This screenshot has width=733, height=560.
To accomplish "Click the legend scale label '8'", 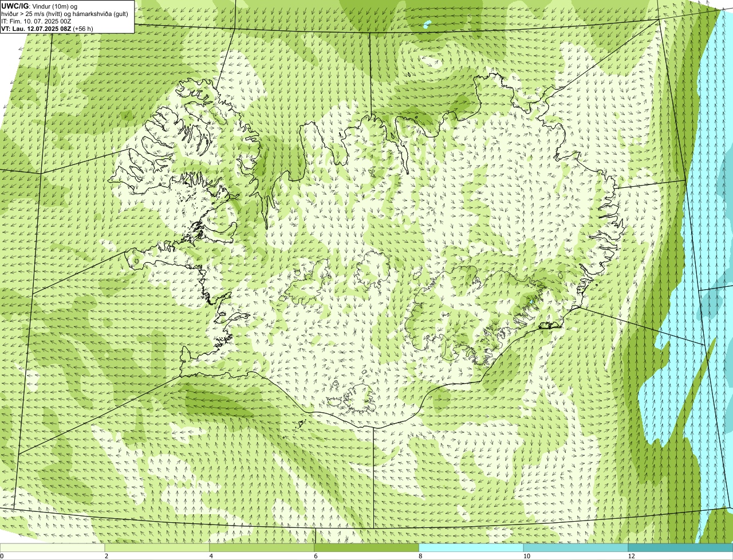I will tap(420, 556).
